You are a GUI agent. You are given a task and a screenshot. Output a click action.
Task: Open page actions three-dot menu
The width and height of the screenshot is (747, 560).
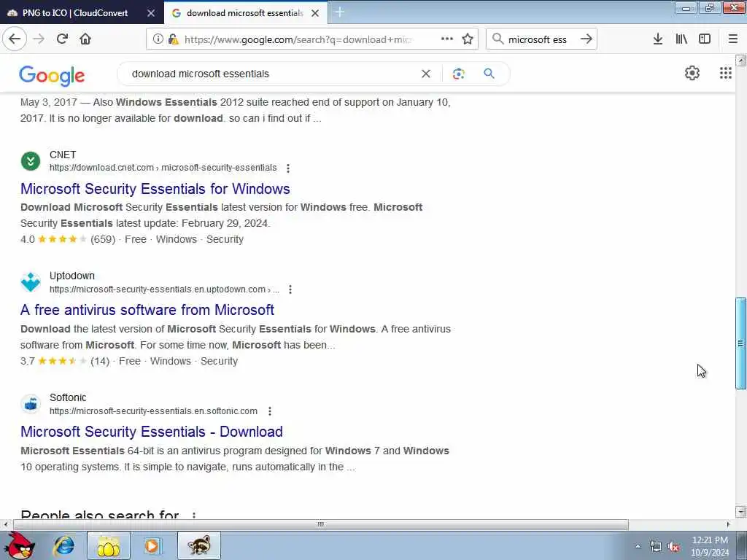447,39
